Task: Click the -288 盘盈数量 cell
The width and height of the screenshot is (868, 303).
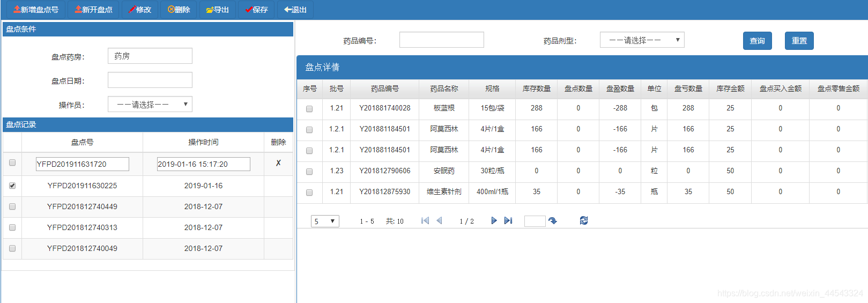Action: [x=620, y=108]
